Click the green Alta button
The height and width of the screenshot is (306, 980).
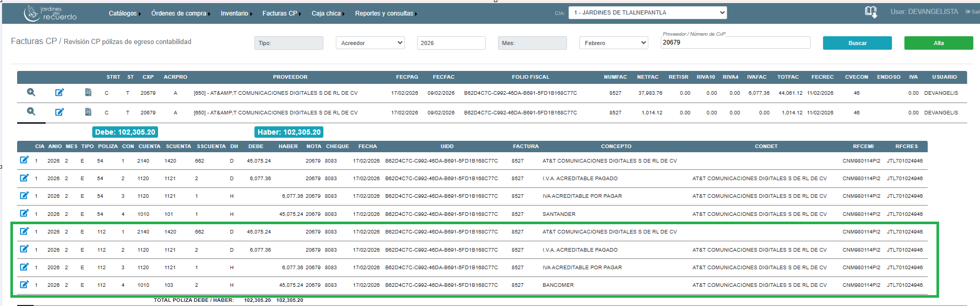(x=938, y=43)
